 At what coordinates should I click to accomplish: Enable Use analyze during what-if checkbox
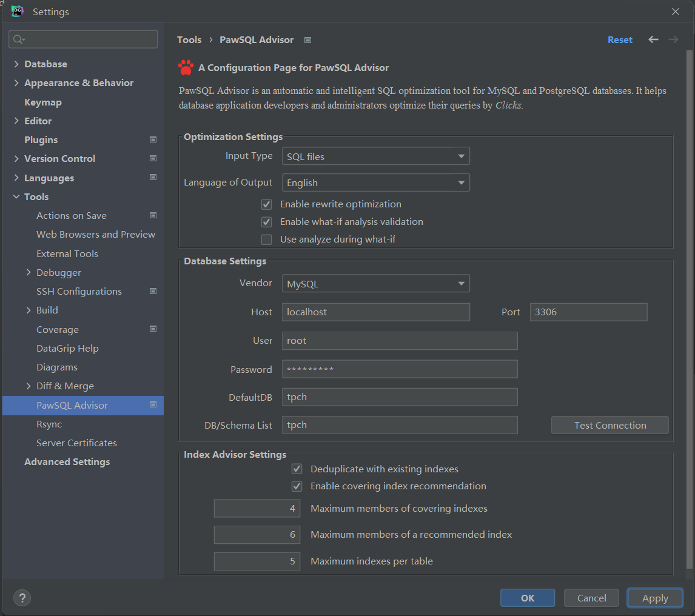click(266, 239)
